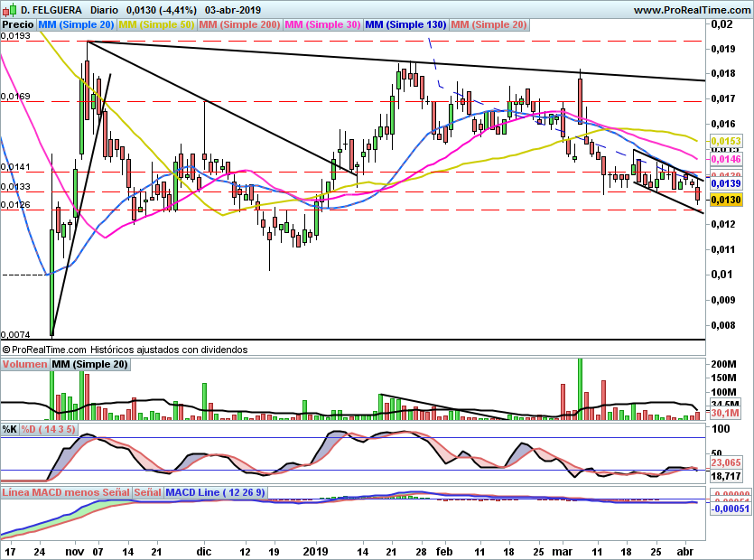The width and height of the screenshot is (754, 560).
Task: Open the volume MM (Simple 20) label
Action: (x=90, y=364)
